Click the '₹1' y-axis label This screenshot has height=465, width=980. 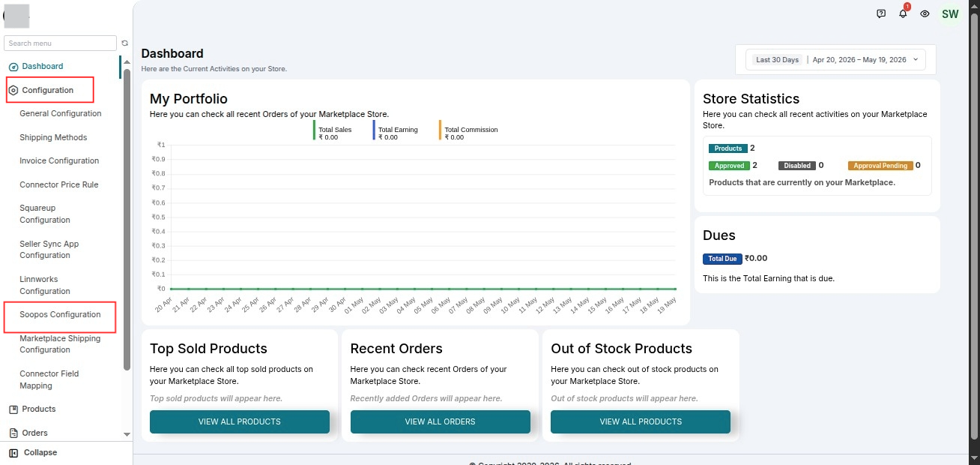[160, 145]
